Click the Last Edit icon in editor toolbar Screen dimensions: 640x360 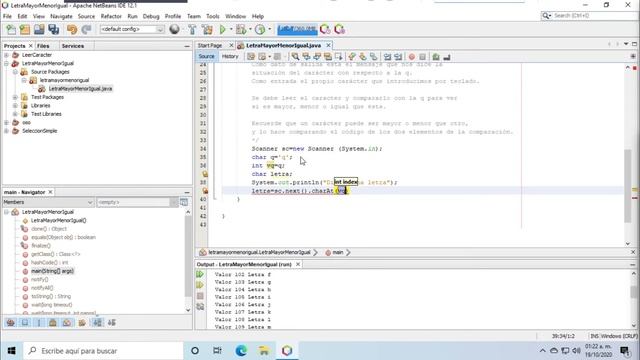pos(251,57)
